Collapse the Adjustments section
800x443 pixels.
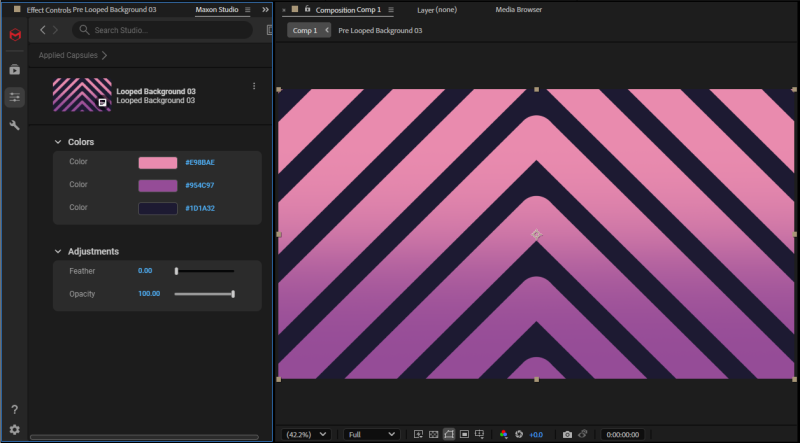point(58,251)
